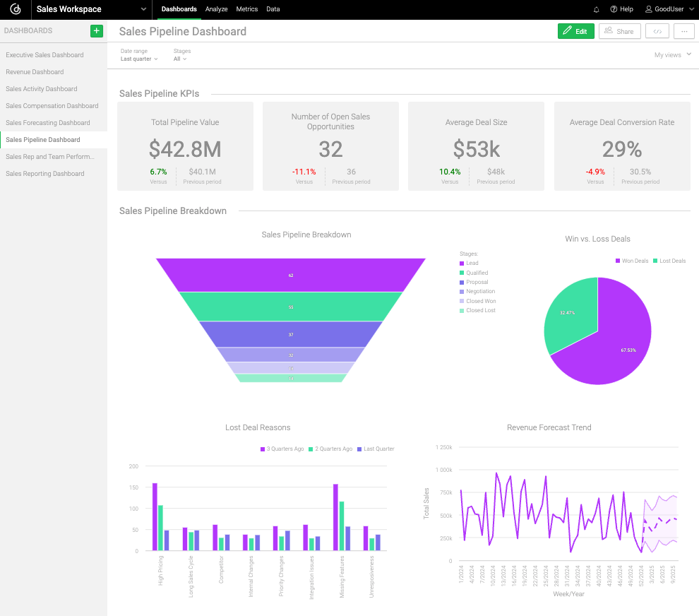Open Help from the top bar
The image size is (699, 616).
pos(621,9)
